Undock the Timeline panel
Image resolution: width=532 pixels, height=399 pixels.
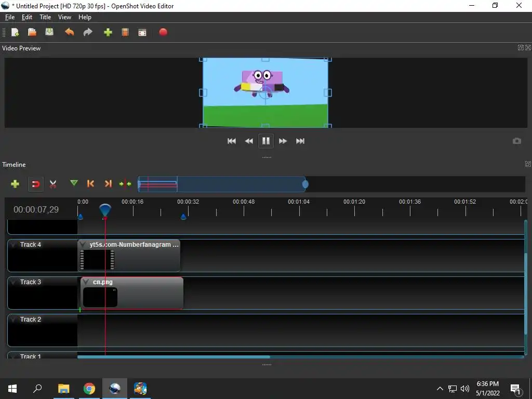click(x=528, y=164)
